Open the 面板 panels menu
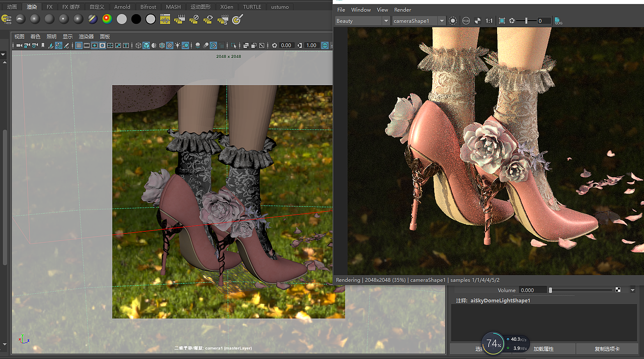 tap(105, 36)
